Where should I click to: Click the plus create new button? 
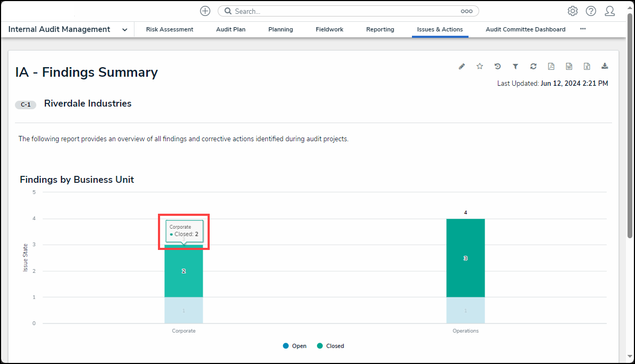point(205,11)
